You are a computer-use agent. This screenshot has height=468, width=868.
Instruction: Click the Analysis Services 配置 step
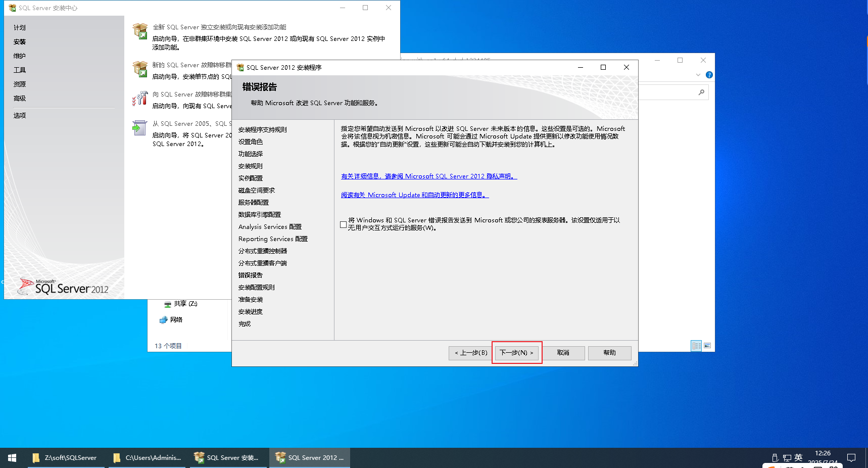point(270,227)
